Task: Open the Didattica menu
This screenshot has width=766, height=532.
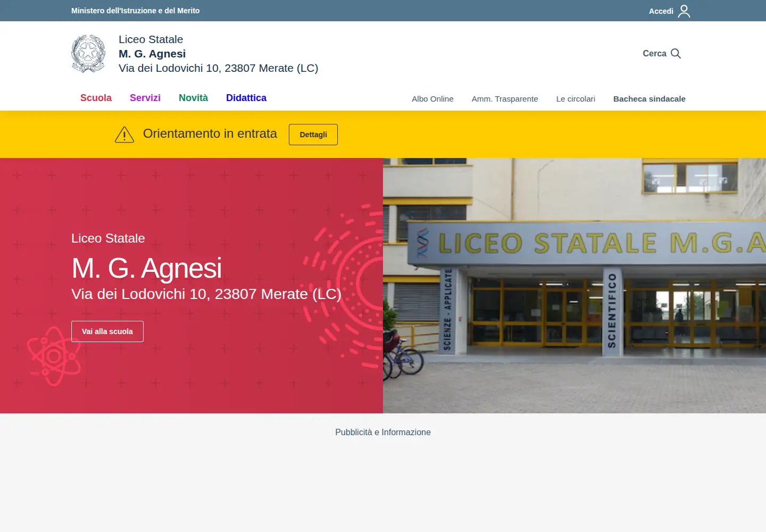Action: click(246, 98)
